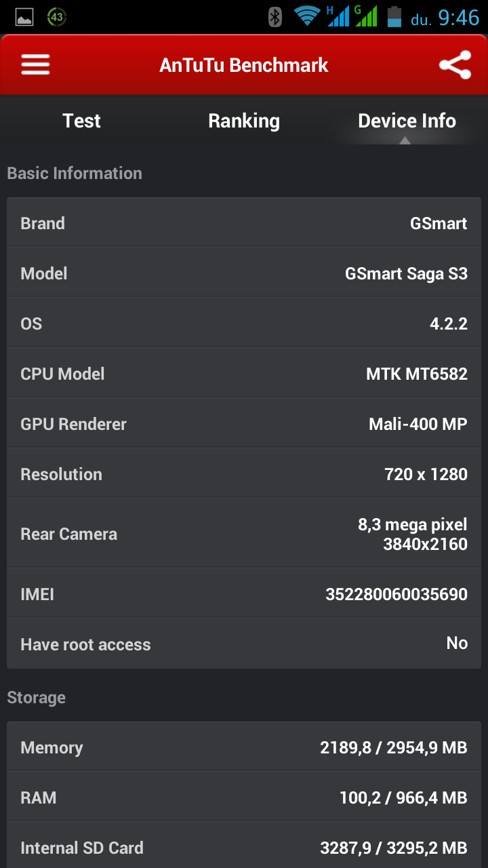Open the hamburger menu icon
Screen dimensions: 488x868
(35, 65)
